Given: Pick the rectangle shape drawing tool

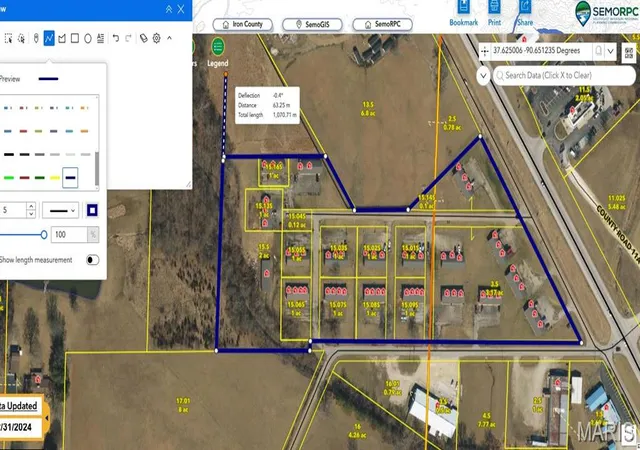Looking at the screenshot, I should pyautogui.click(x=75, y=38).
